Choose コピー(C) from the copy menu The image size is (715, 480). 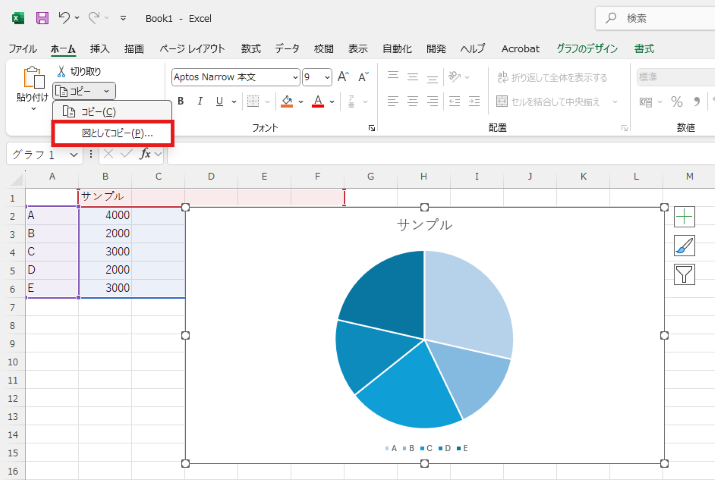[x=112, y=112]
